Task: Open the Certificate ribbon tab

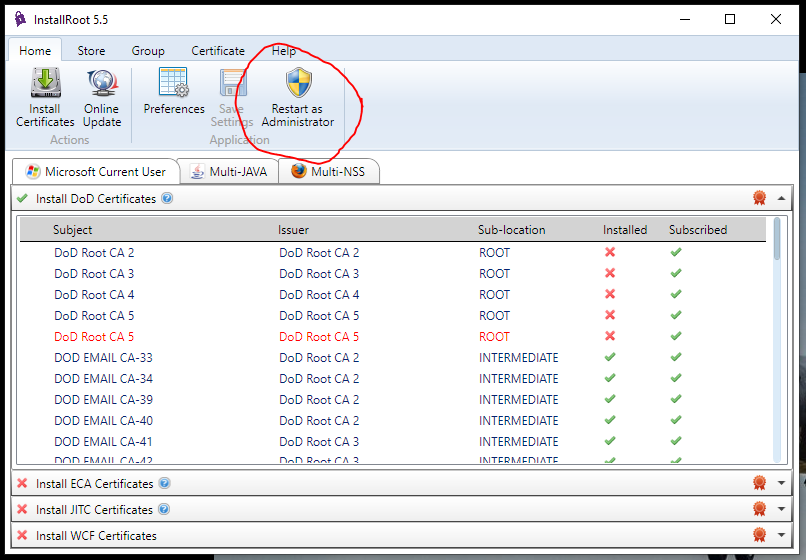Action: tap(218, 51)
